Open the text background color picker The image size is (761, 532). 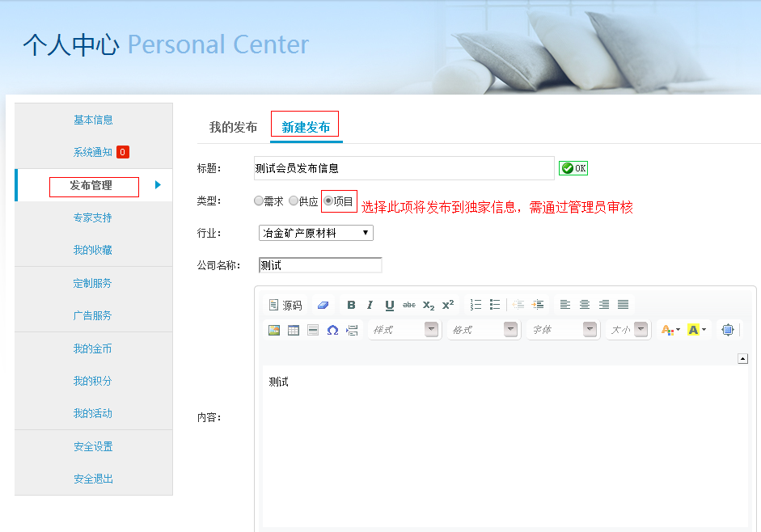coord(696,330)
